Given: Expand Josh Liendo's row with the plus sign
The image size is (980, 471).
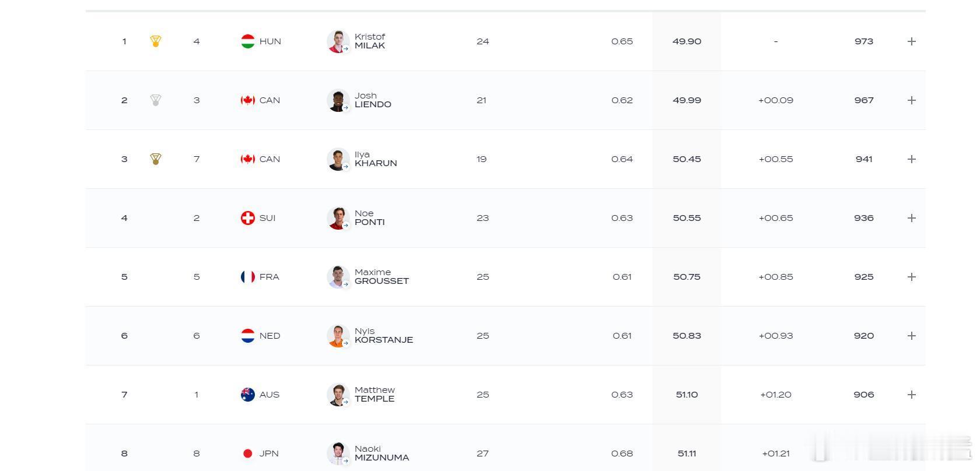Looking at the screenshot, I should point(912,100).
